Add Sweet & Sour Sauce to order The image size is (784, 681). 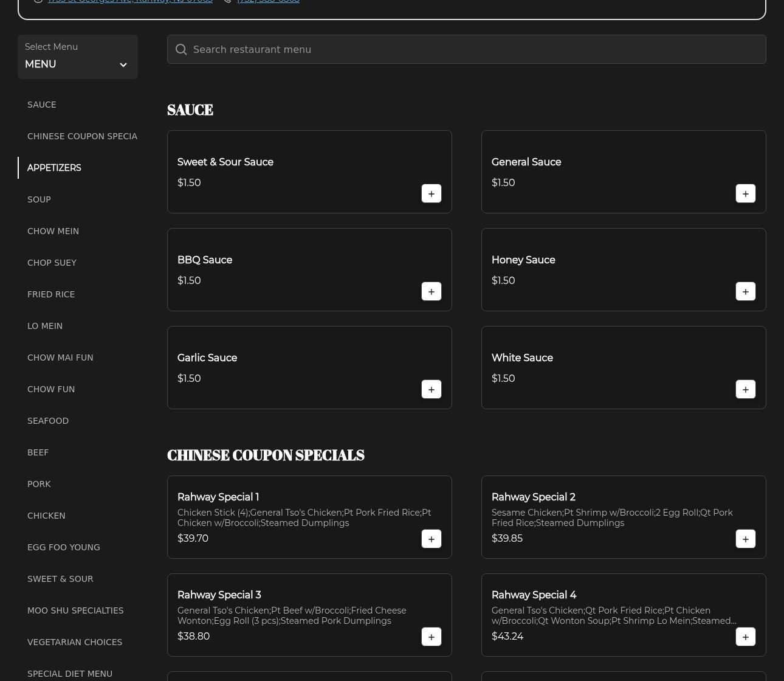[x=431, y=193]
